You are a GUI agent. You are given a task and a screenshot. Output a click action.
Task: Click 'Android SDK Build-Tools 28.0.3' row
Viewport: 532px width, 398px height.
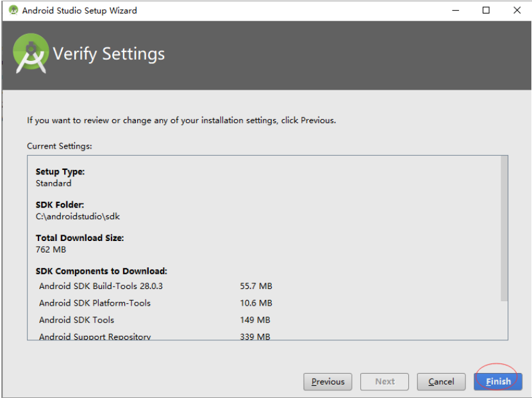tap(101, 286)
